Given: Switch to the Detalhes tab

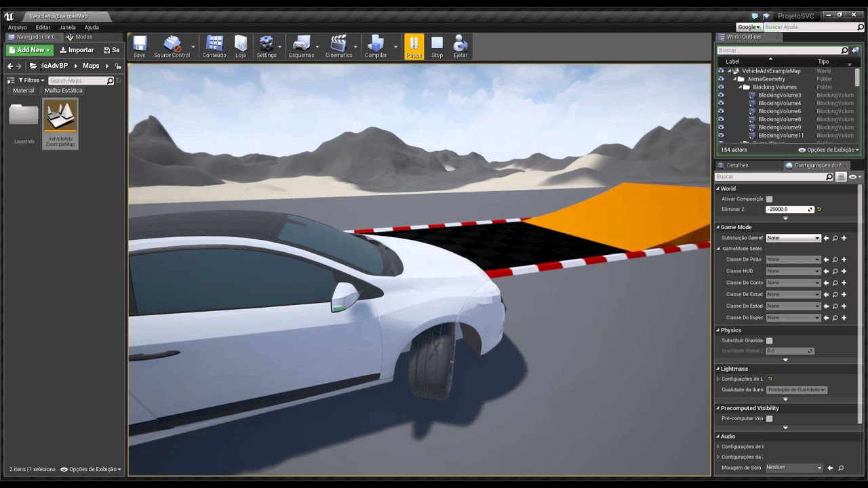Looking at the screenshot, I should (x=737, y=165).
